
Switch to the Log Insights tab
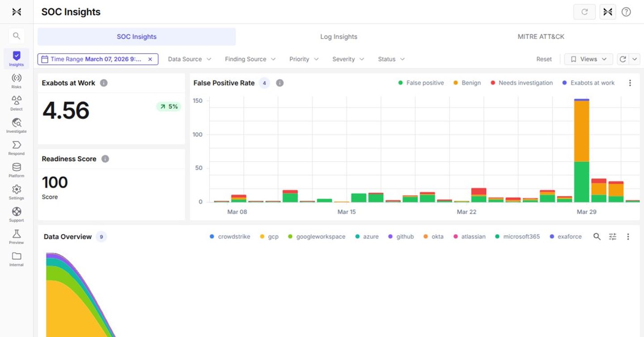tap(339, 37)
